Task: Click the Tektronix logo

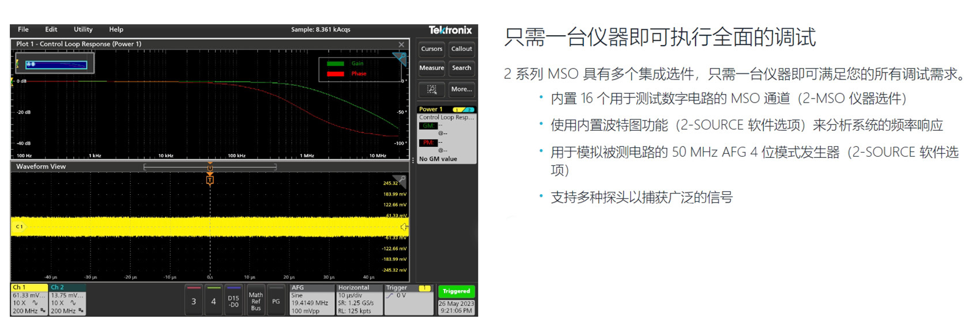Action: click(x=450, y=30)
